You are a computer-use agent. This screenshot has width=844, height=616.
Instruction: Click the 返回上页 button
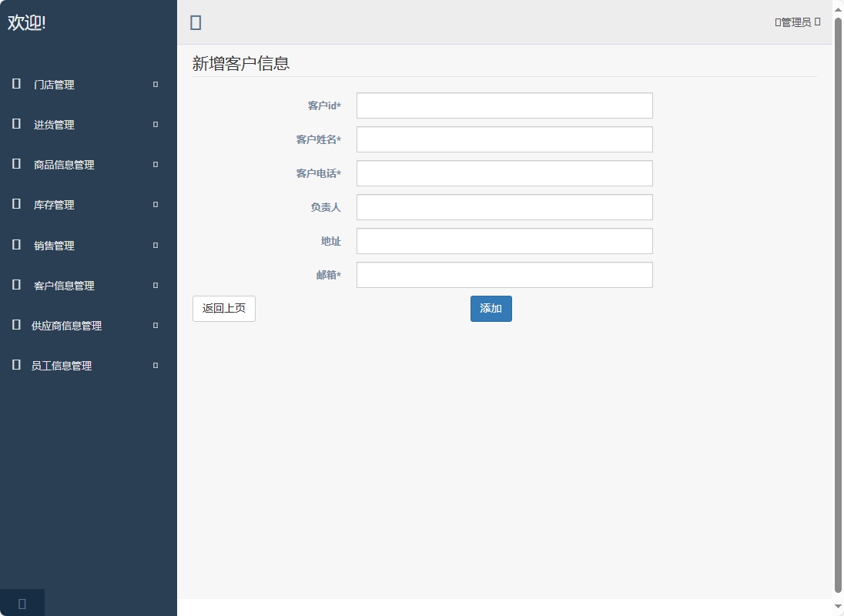tap(223, 308)
